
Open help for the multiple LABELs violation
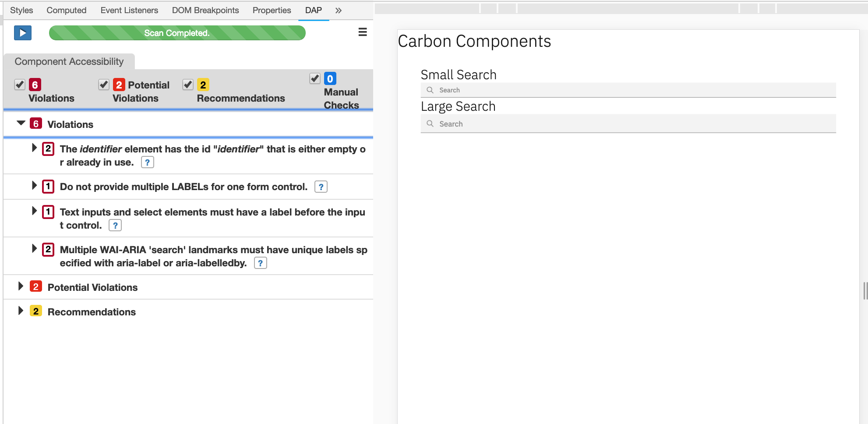(321, 187)
